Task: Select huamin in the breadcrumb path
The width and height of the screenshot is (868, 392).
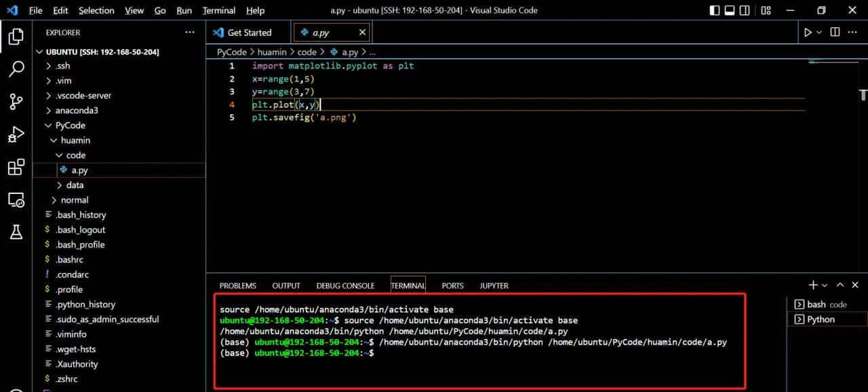Action: 272,52
